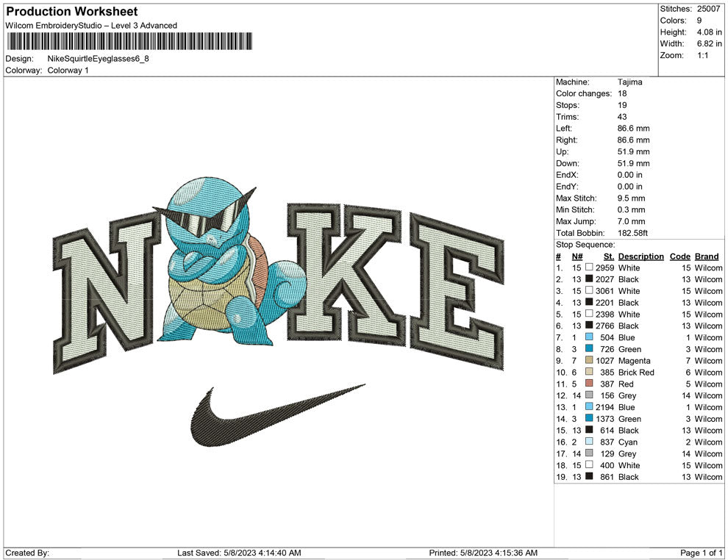This screenshot has height=560, width=728.
Task: Click stitch count 2959 in row 1
Action: tap(604, 268)
